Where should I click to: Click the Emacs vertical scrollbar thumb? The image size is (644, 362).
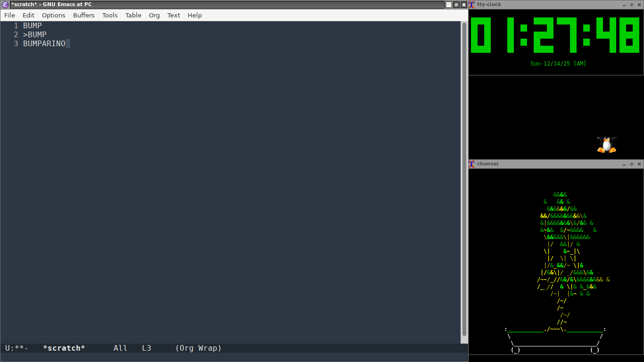[464, 179]
